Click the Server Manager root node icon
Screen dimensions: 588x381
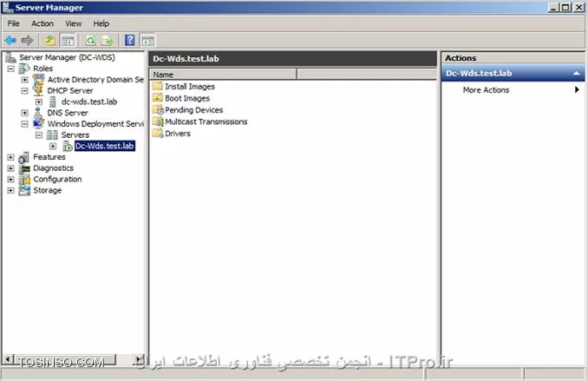pos(10,57)
